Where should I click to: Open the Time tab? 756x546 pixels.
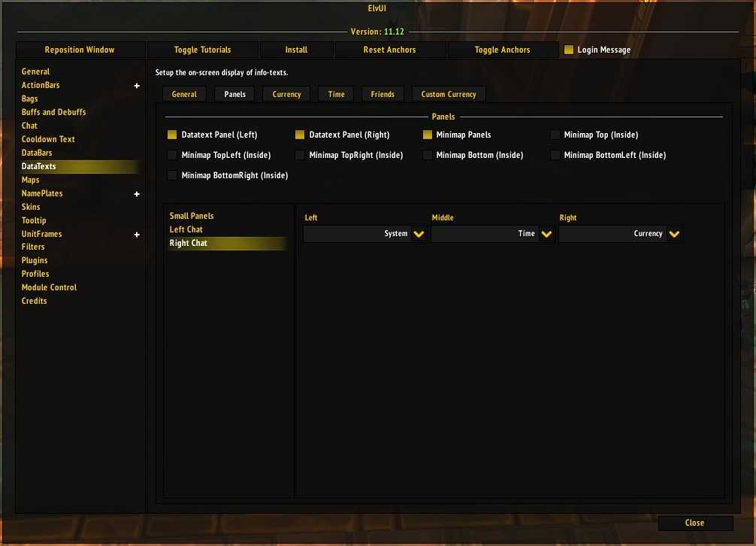point(336,94)
